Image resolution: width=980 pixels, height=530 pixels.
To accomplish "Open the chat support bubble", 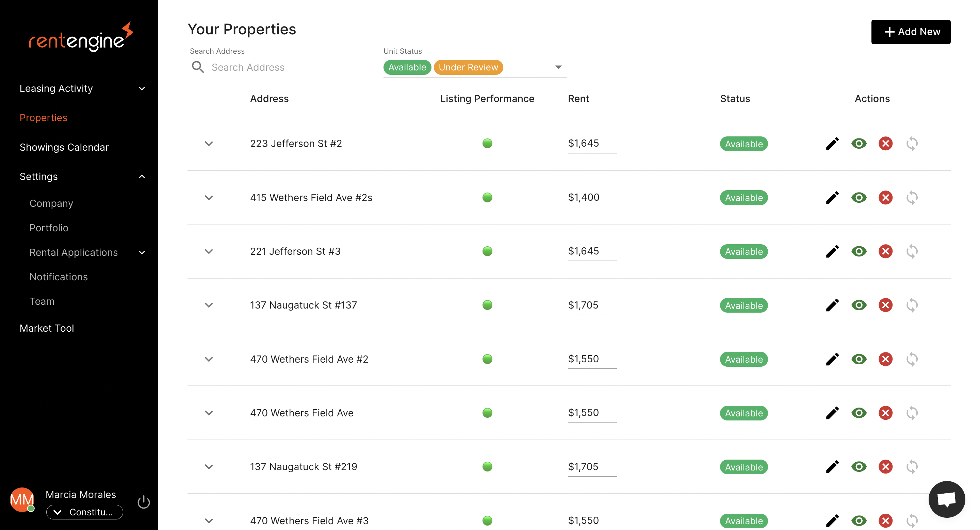I will (947, 499).
